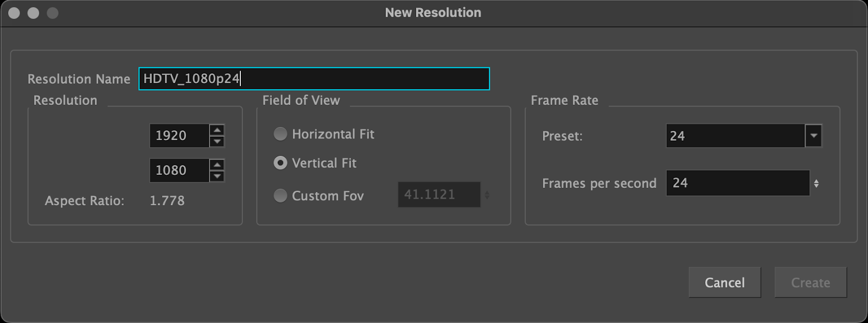This screenshot has width=868, height=323.
Task: Increase the width with its up arrow
Action: pos(217,130)
